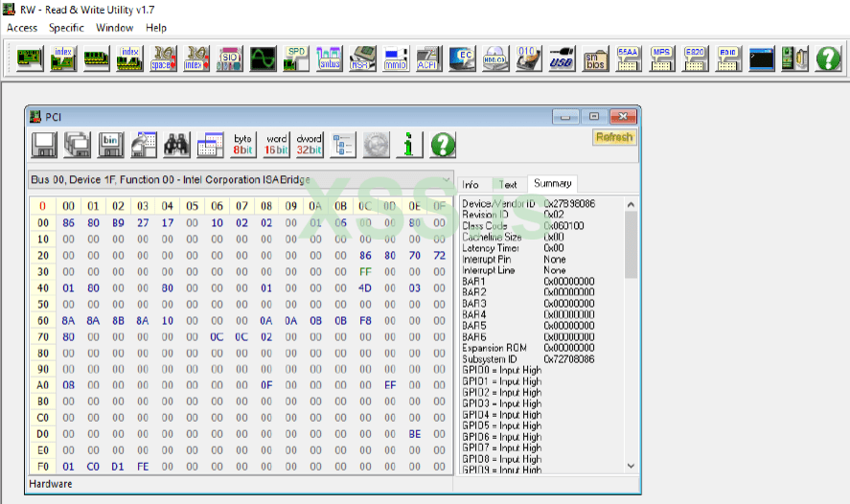Open the Access menu
The height and width of the screenshot is (504, 850).
pos(22,28)
